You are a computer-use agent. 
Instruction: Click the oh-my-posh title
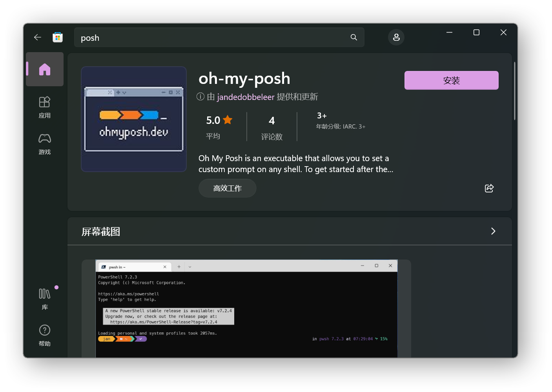point(244,78)
